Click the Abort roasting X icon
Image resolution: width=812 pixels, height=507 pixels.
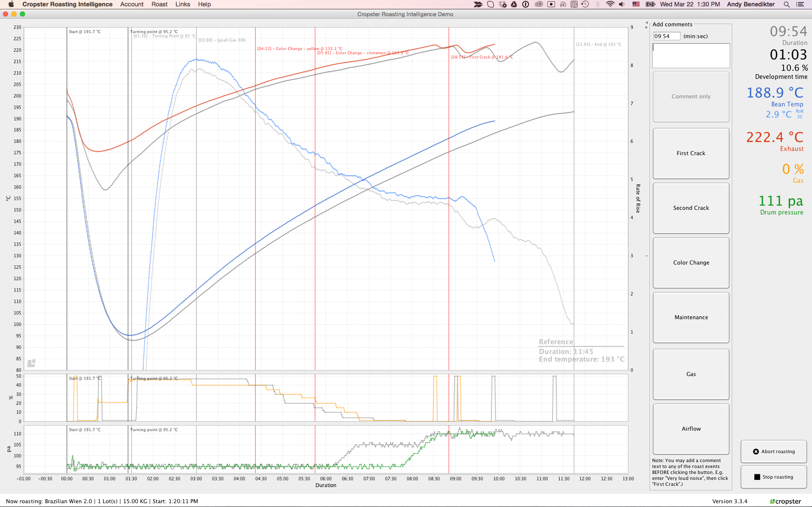click(x=756, y=451)
